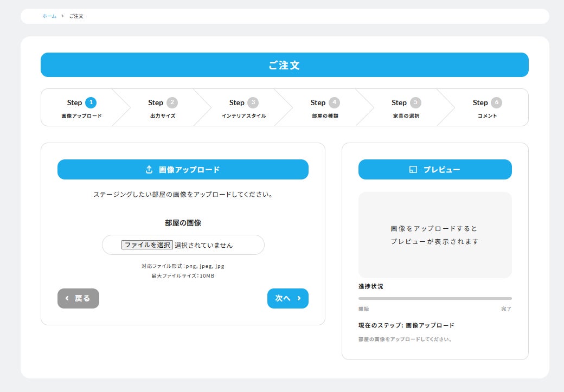Click the 進捗状況 label
This screenshot has width=564, height=392.
tap(371, 287)
